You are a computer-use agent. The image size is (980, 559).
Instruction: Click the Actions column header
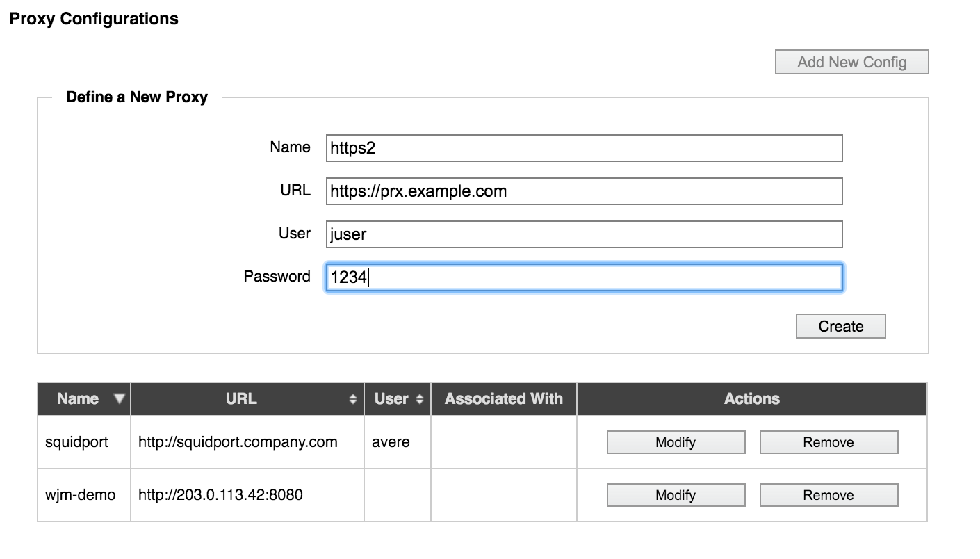click(752, 399)
